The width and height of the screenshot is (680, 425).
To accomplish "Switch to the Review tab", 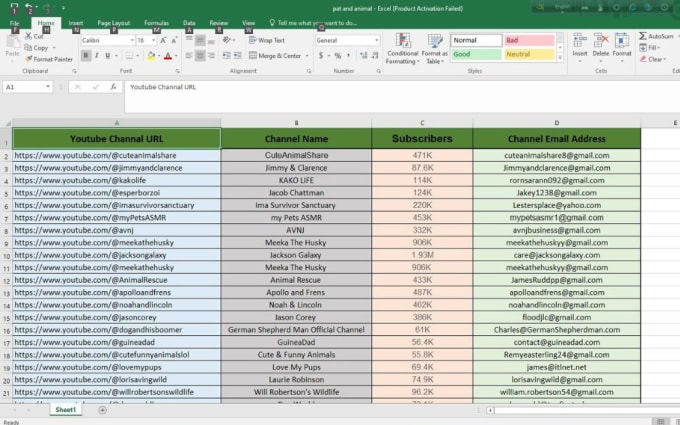I will (x=219, y=23).
